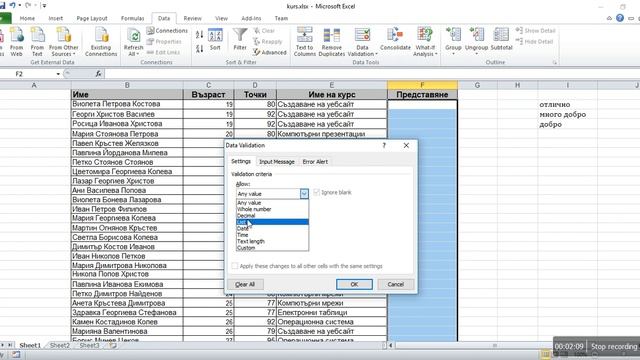The width and height of the screenshot is (640, 360).
Task: Click the From Text import icon
Action: tap(37, 41)
